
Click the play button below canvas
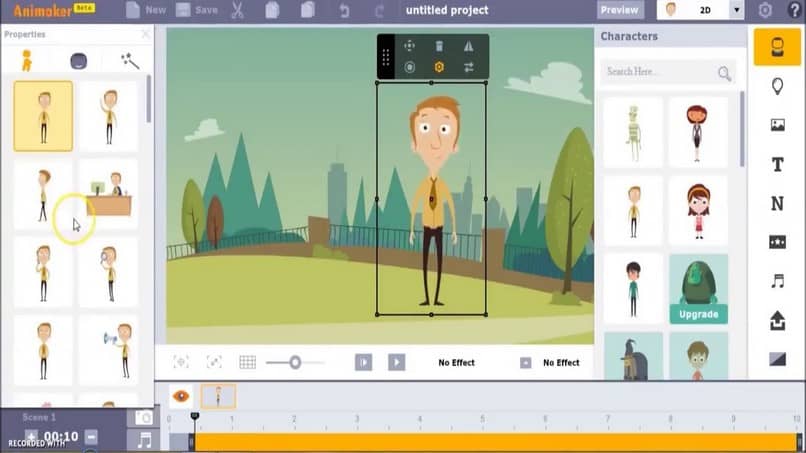[396, 363]
